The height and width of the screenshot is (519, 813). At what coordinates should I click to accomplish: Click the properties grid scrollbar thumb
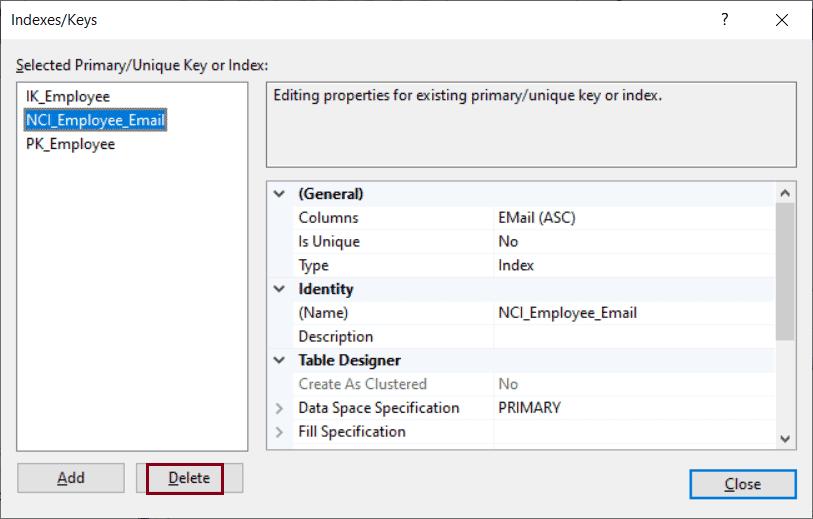(x=785, y=271)
